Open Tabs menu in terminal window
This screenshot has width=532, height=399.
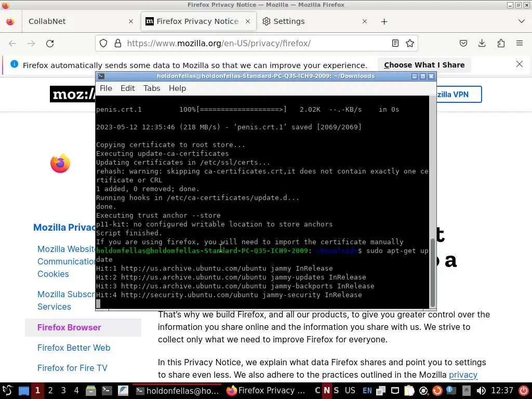(x=152, y=88)
